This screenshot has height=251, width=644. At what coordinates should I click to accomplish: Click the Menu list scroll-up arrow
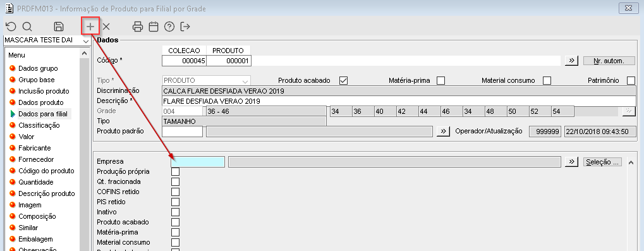[x=84, y=53]
